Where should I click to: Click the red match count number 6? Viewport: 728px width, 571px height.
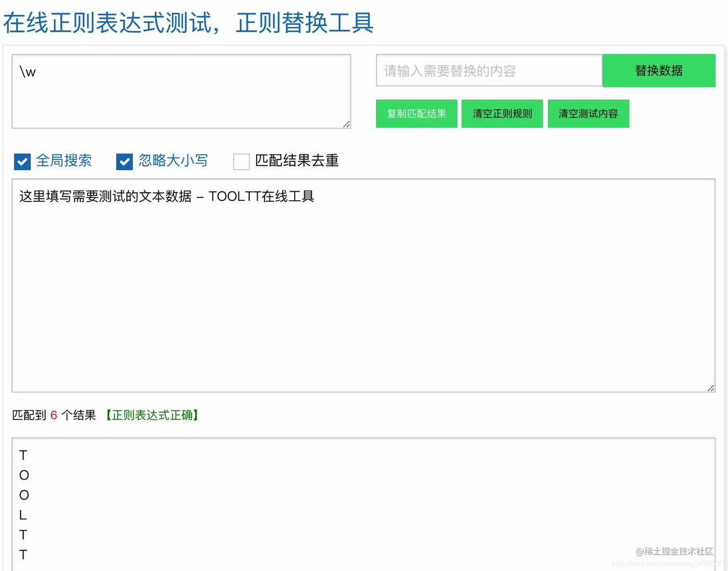coord(53,415)
